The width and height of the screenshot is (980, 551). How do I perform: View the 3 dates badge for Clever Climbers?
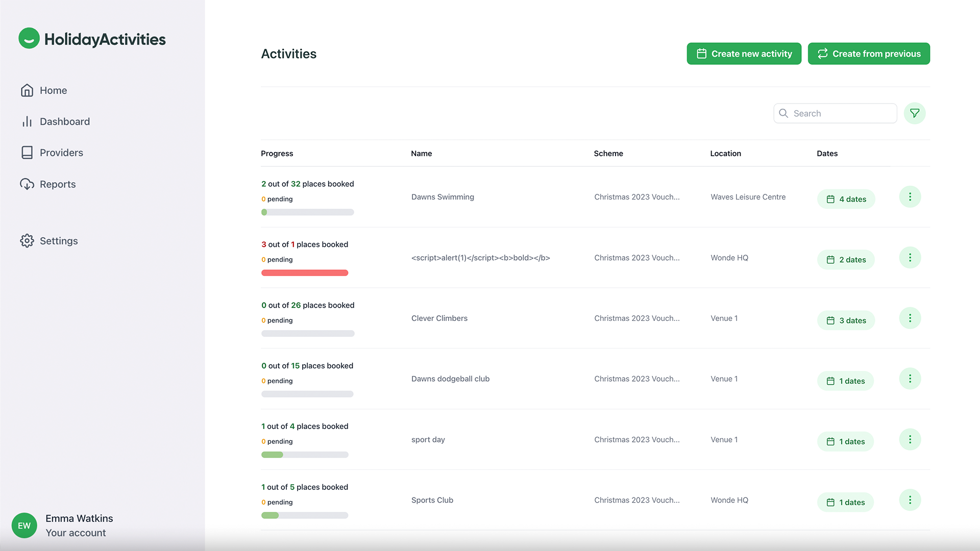[x=846, y=320]
